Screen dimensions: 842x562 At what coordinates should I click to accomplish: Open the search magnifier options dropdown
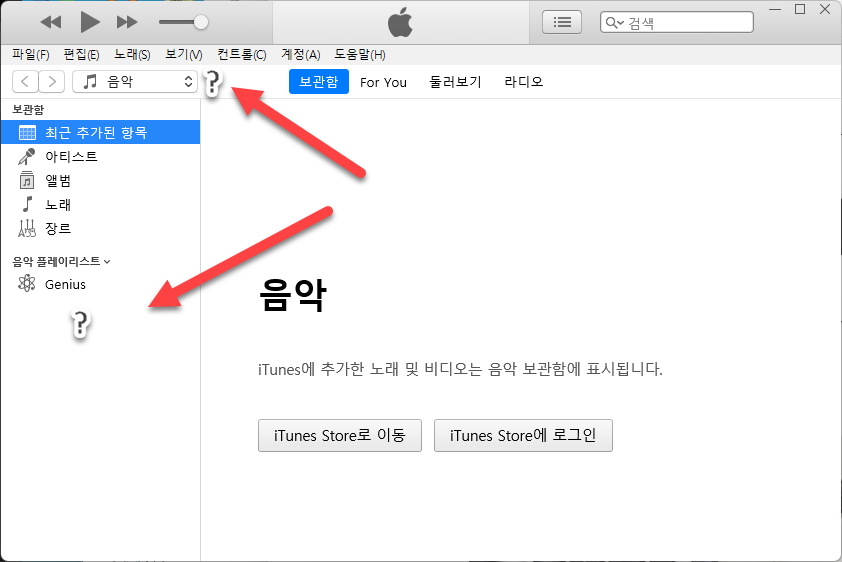pos(614,23)
